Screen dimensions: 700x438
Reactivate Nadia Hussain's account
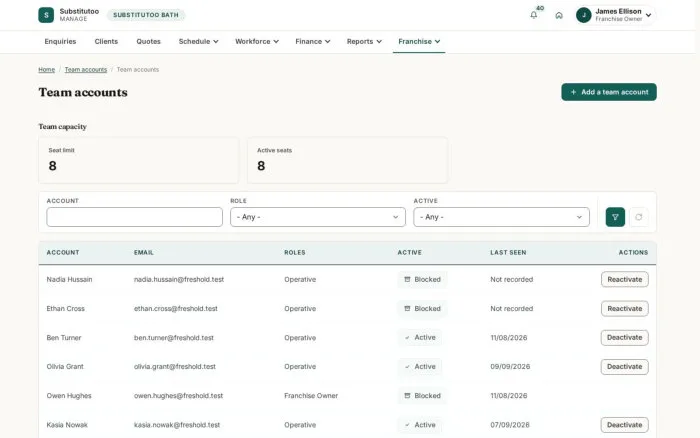[625, 279]
